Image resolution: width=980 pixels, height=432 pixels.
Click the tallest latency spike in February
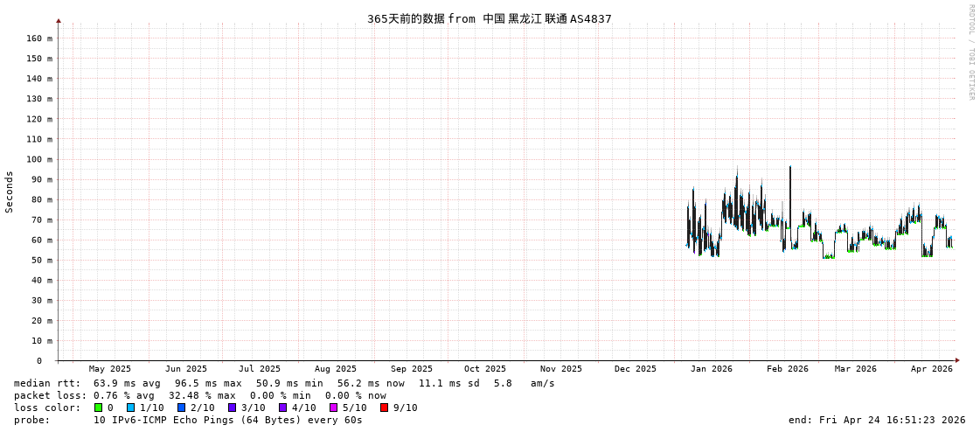click(790, 168)
